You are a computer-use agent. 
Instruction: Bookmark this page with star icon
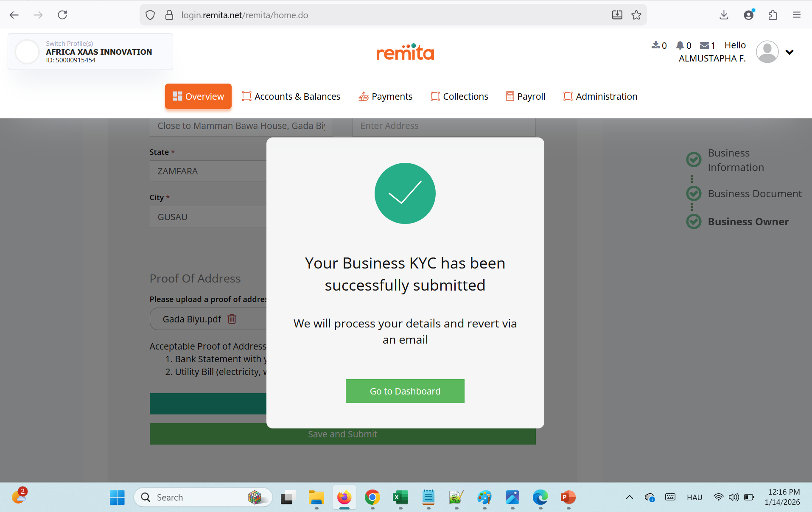tap(636, 15)
